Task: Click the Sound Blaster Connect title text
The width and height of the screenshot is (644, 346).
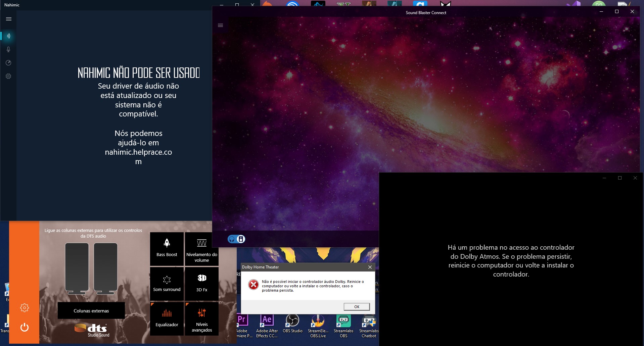Action: click(426, 13)
